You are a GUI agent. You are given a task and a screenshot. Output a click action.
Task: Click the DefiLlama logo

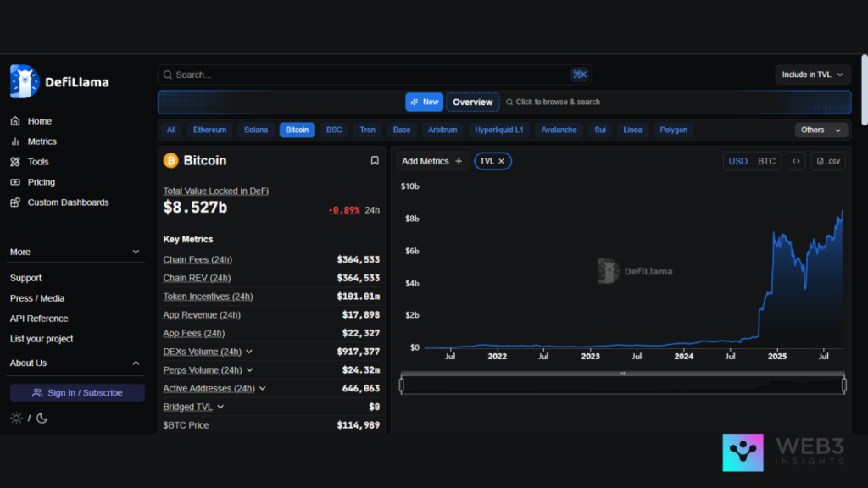coord(59,81)
